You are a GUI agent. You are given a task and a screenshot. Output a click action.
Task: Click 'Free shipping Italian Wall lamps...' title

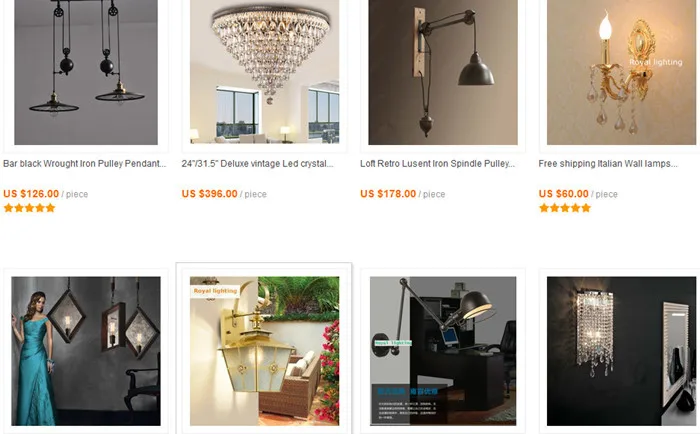(608, 164)
